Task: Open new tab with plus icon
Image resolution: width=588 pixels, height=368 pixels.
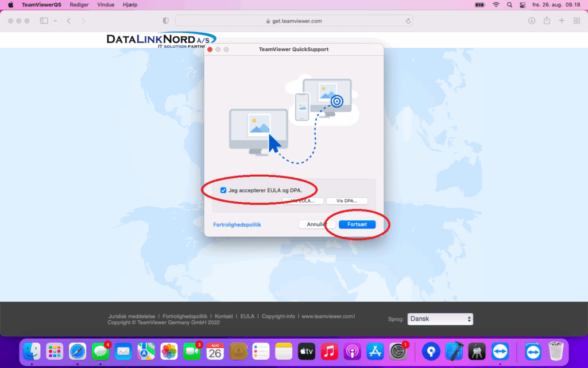Action: tap(562, 21)
